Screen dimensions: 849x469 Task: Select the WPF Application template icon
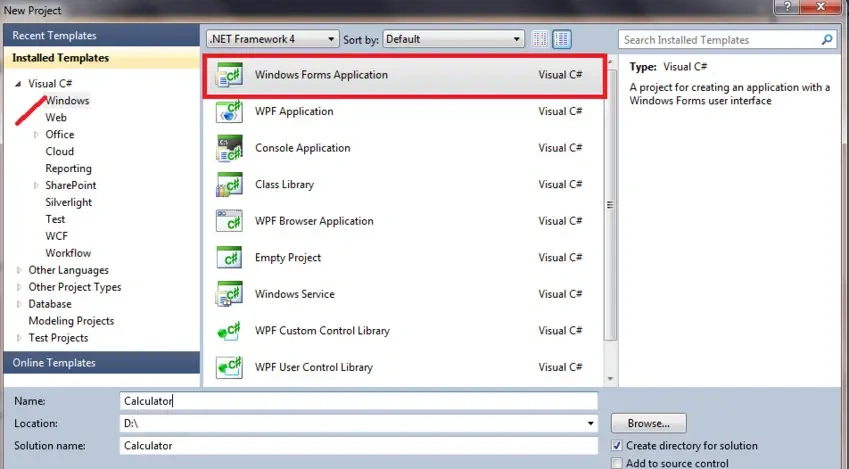pyautogui.click(x=228, y=111)
